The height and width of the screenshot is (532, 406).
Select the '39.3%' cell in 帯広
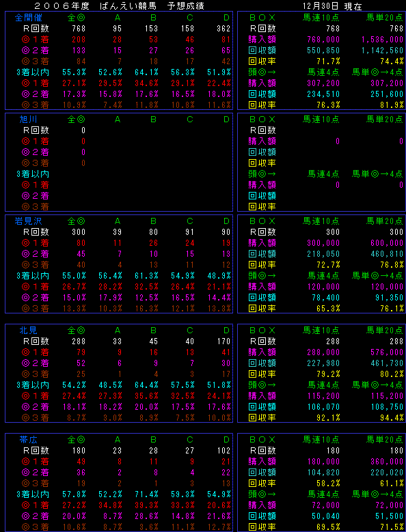coord(146,505)
